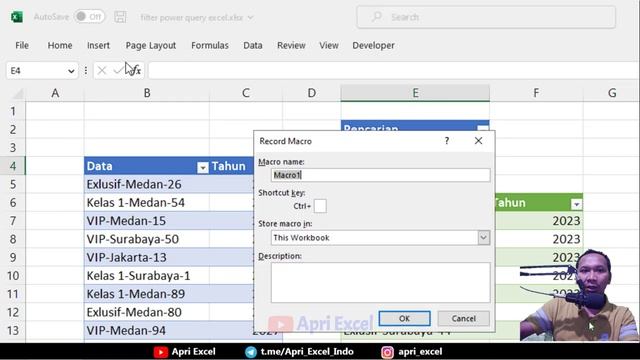This screenshot has height=360, width=640.
Task: Click cell Exlusif-Medan-80
Action: (x=147, y=312)
